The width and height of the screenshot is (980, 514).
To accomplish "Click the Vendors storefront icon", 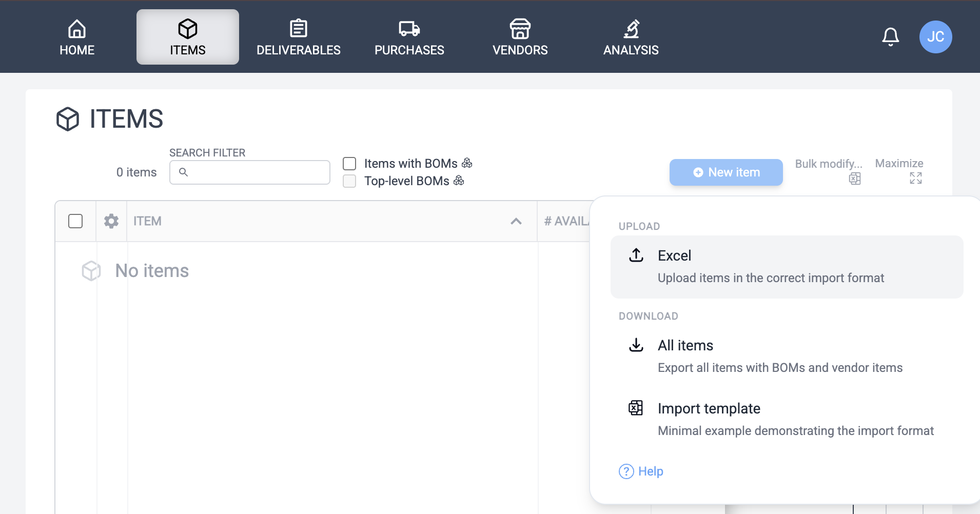I will coord(520,29).
